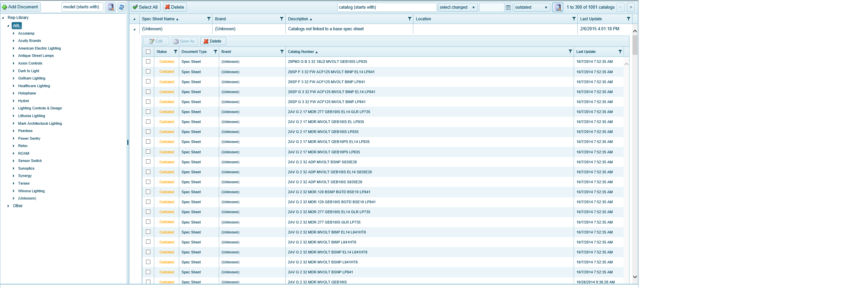This screenshot has width=868, height=292.
Task: Check row 2AV G 2 17 MDR 277 GEB10IS
Action: [148, 112]
